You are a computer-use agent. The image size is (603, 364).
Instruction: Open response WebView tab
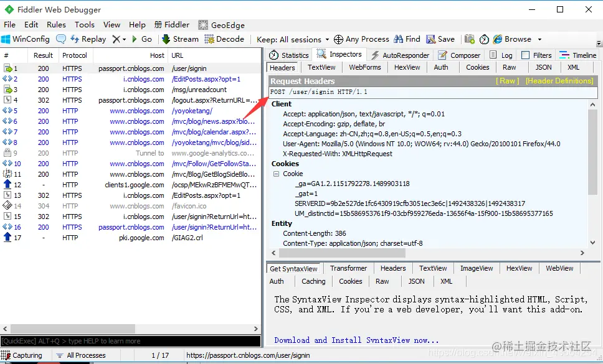pos(559,268)
